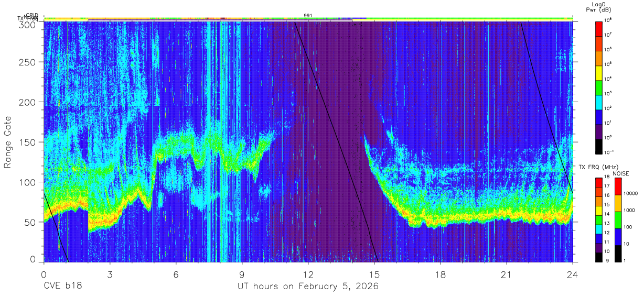This screenshot has width=644, height=297.
Task: Click the '300' tick label on Range Gate axis
Action: (x=28, y=24)
